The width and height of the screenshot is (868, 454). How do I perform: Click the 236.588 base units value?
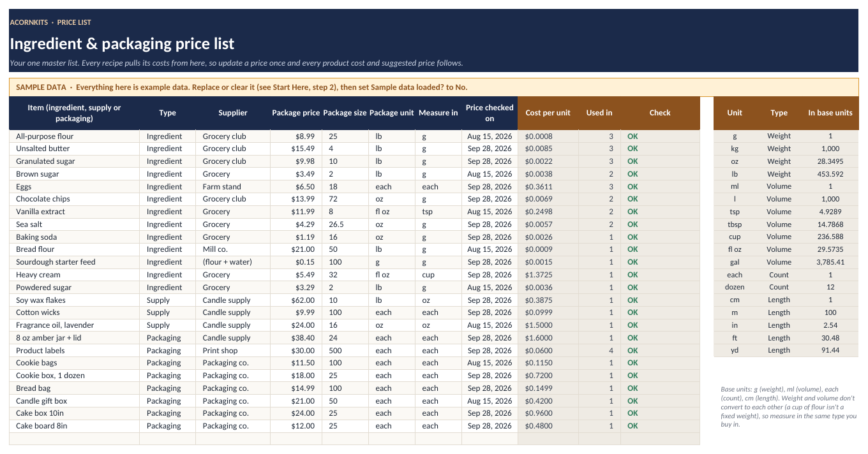[x=830, y=237]
